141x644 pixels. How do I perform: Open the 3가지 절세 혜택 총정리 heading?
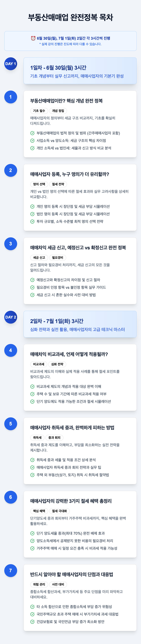pos(71,501)
